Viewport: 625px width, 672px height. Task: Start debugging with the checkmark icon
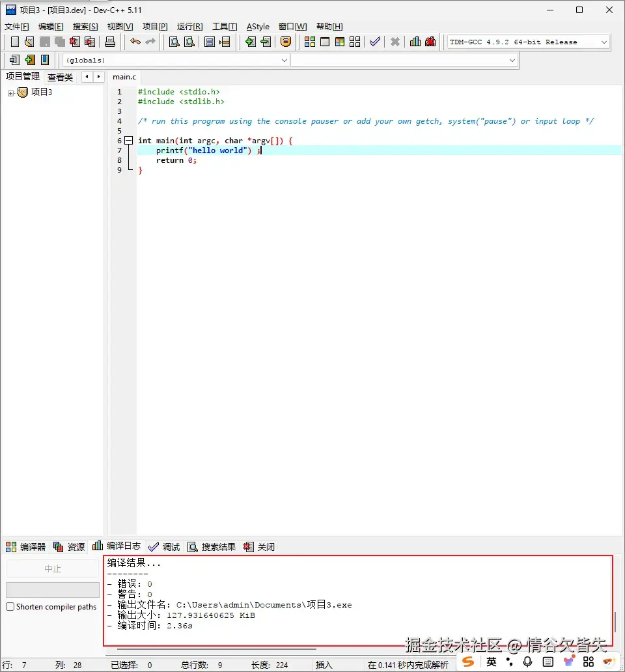(375, 42)
